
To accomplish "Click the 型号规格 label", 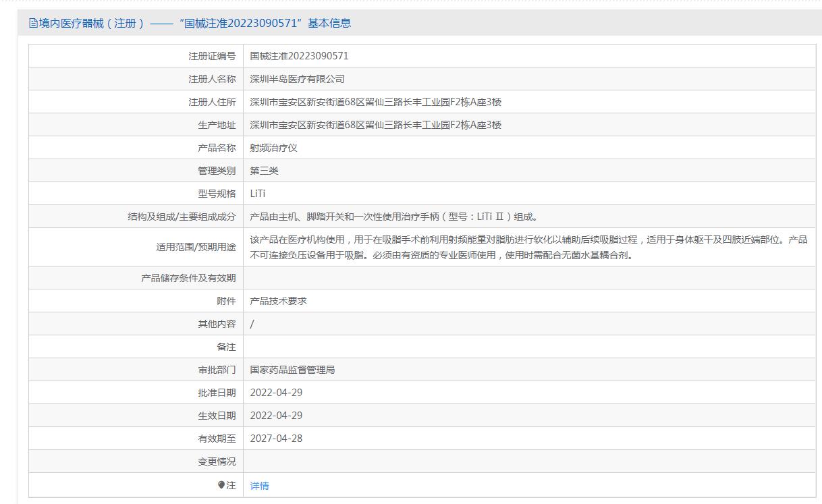I will point(217,194).
